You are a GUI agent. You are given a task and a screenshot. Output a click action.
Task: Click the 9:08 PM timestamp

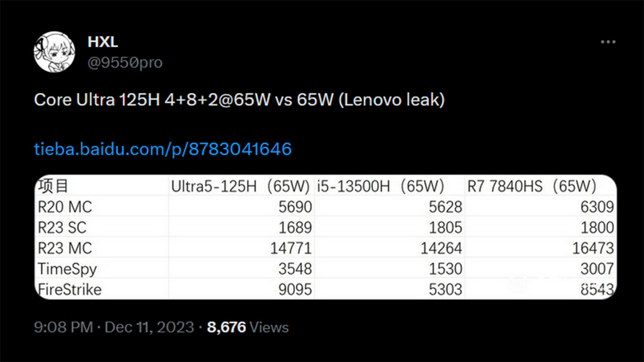[63, 327]
